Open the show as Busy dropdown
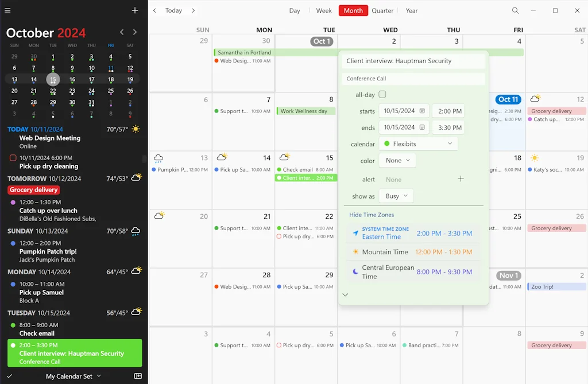 point(396,196)
